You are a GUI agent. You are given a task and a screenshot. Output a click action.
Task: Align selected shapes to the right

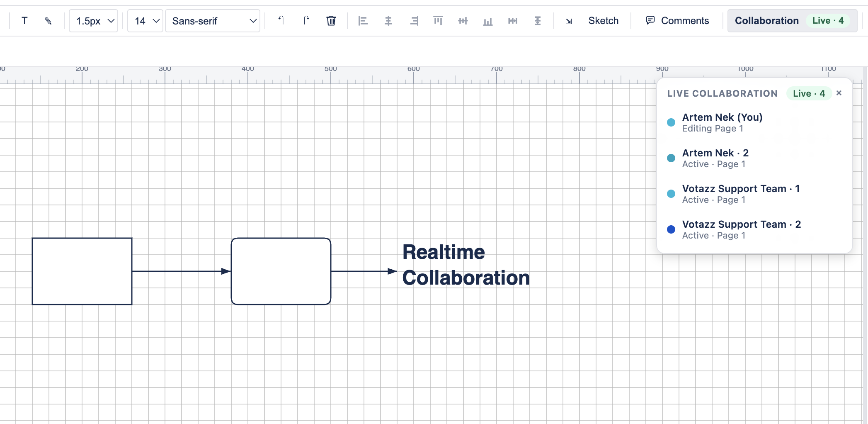point(414,21)
